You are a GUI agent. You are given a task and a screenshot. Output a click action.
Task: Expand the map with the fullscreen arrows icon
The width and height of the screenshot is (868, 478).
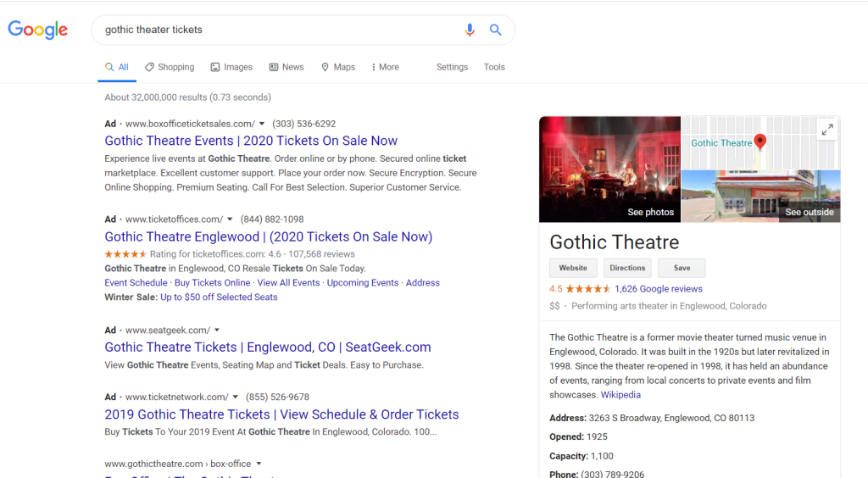[x=827, y=130]
